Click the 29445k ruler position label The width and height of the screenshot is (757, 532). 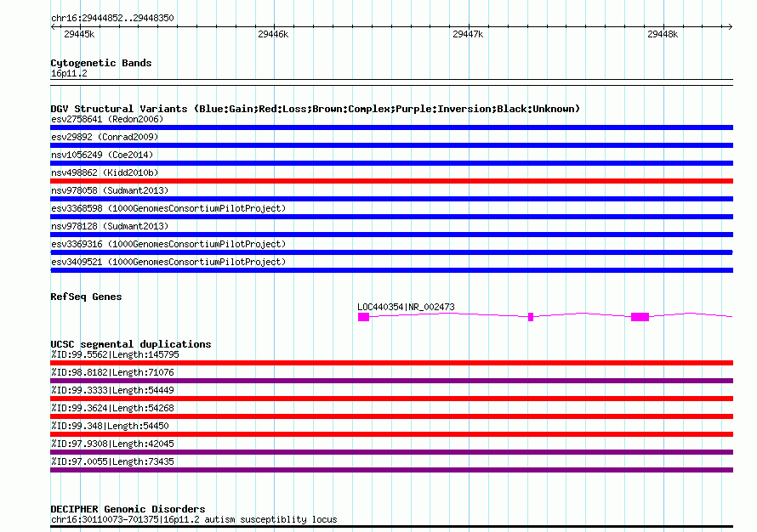coord(79,34)
